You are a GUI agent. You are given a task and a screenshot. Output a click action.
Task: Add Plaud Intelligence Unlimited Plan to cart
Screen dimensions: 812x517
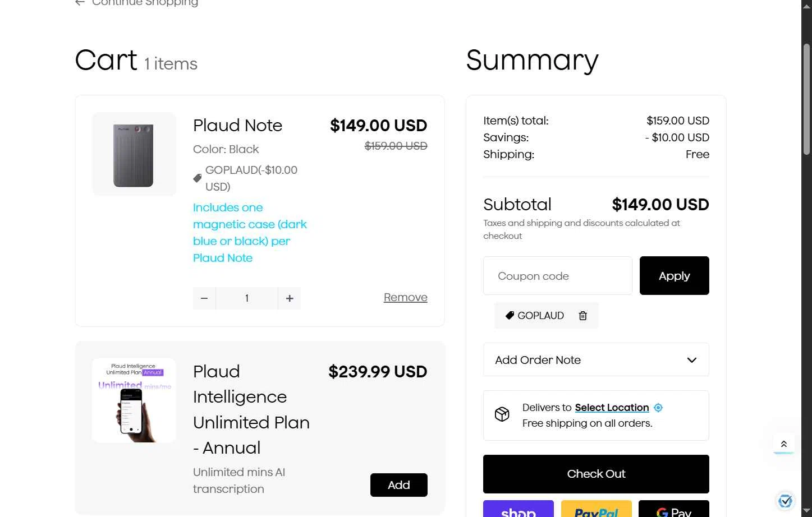click(398, 485)
